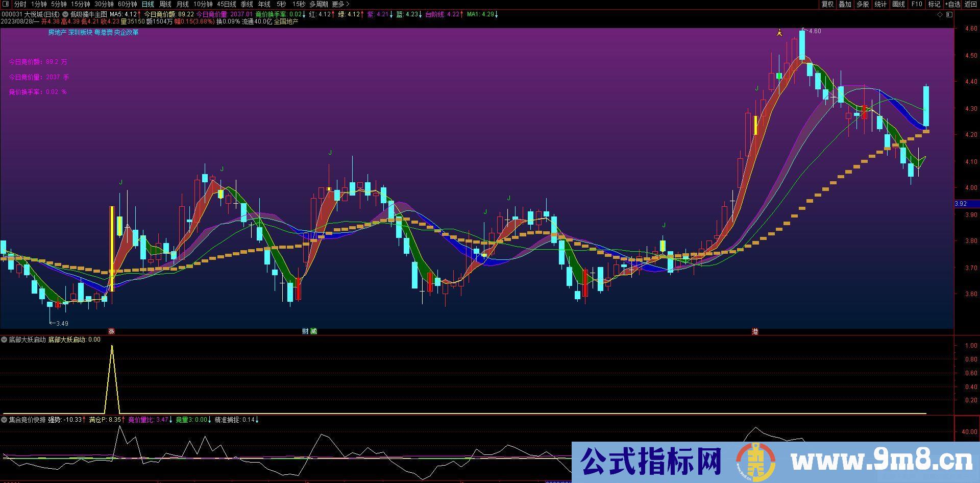
Task: Select the 1分钟 period tab
Action: tap(39, 4)
